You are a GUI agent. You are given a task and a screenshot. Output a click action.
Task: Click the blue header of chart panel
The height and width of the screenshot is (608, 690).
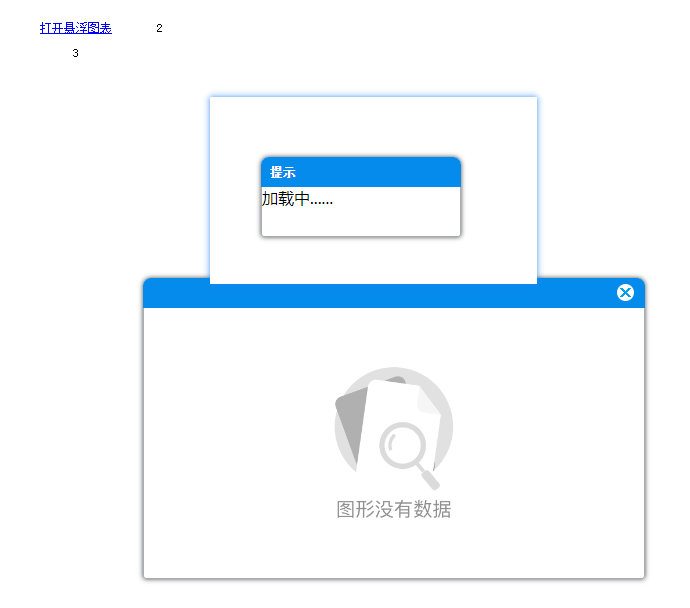(394, 294)
